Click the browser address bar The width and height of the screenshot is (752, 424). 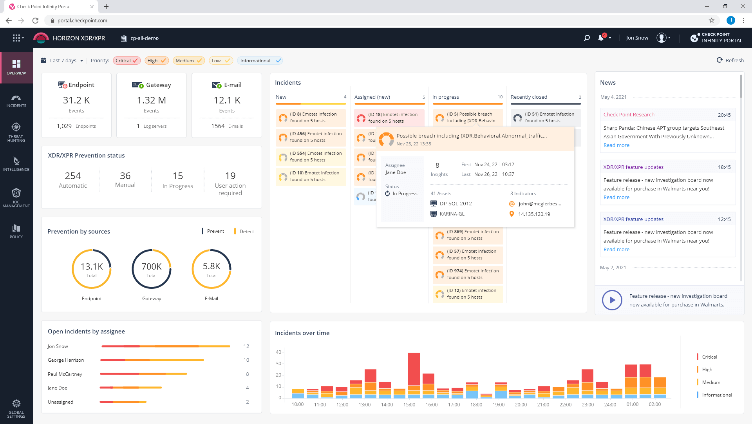coord(374,20)
